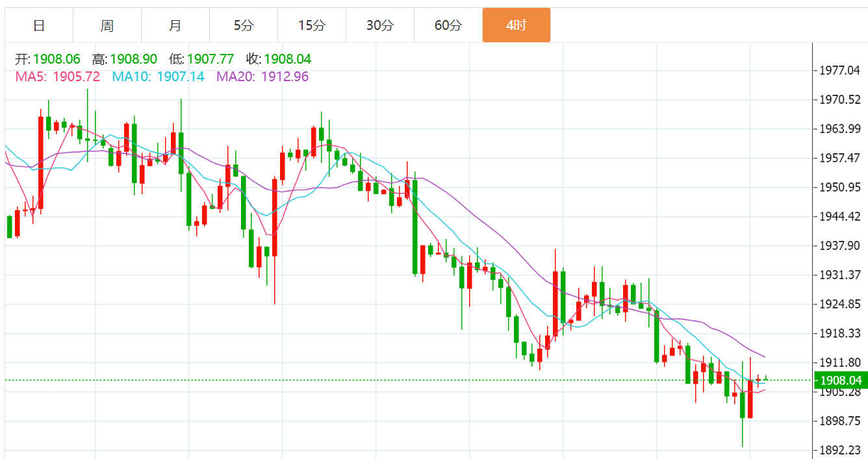
Task: Click the 1911.80 price axis label
Action: click(x=841, y=362)
